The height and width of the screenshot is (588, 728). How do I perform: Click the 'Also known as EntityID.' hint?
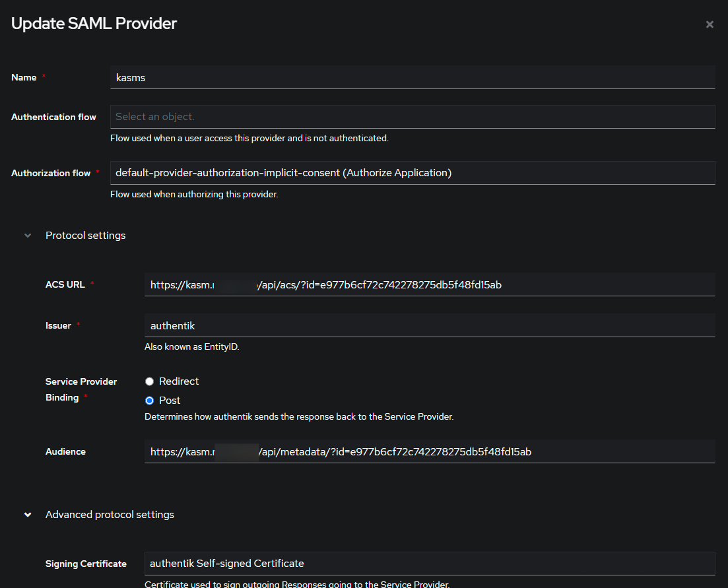pos(192,346)
